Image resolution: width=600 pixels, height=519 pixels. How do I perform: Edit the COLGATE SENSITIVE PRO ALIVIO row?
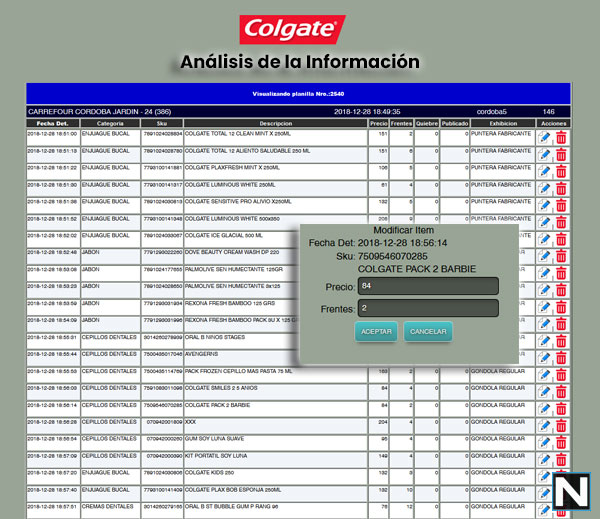click(x=544, y=206)
